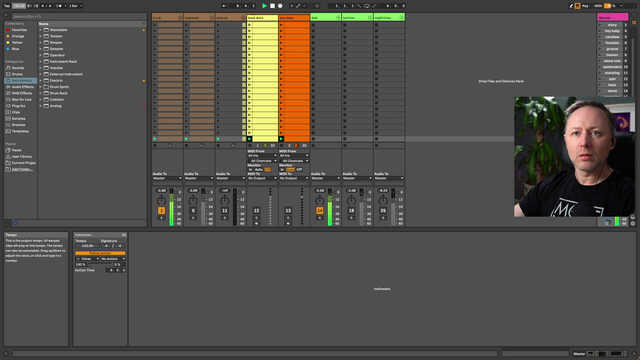640x360 pixels.
Task: Expand the Instrument Rack folder
Action: [x=40, y=62]
